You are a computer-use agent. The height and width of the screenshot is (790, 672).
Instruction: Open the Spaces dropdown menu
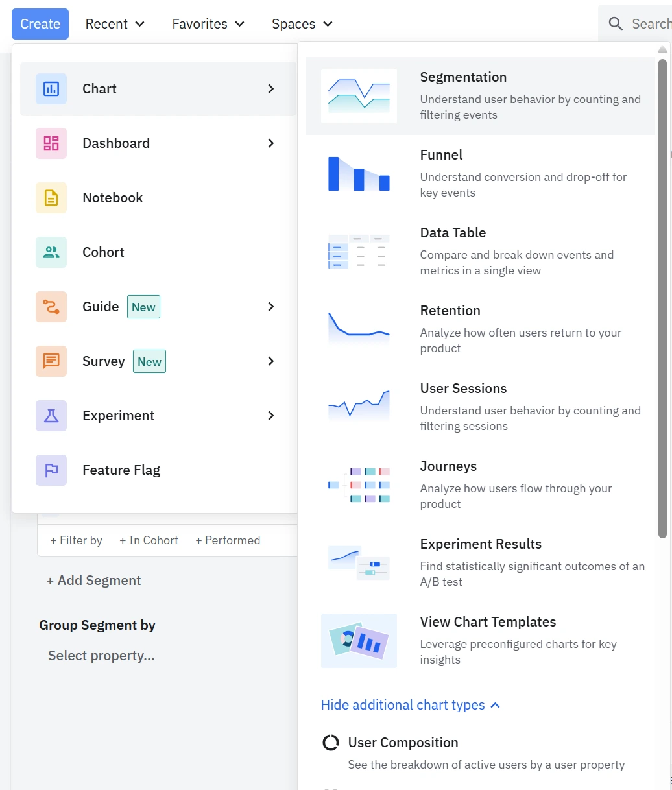(302, 24)
